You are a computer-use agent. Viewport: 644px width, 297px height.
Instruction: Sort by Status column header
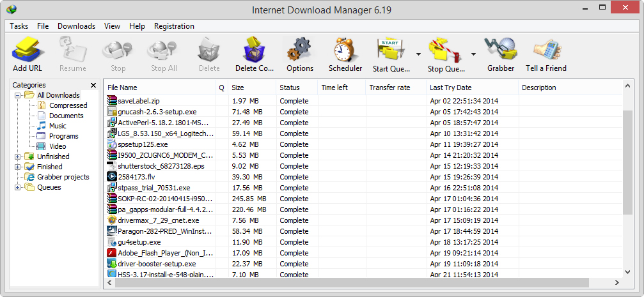click(297, 88)
